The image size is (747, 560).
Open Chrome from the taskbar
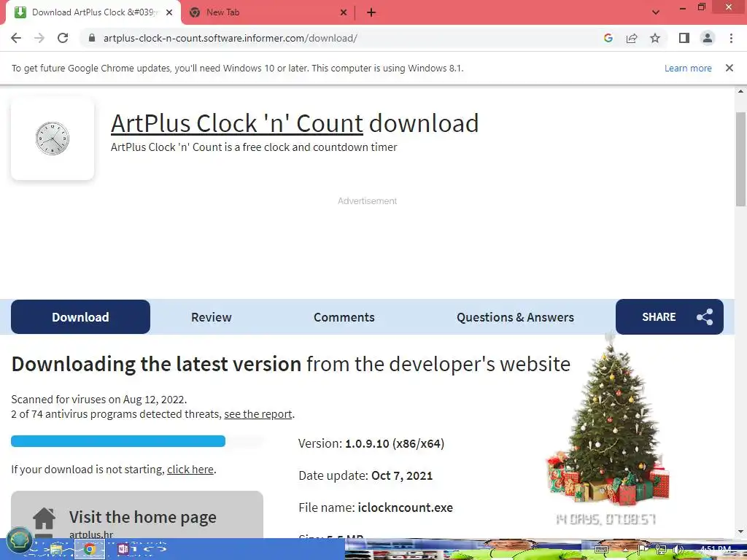(90, 550)
